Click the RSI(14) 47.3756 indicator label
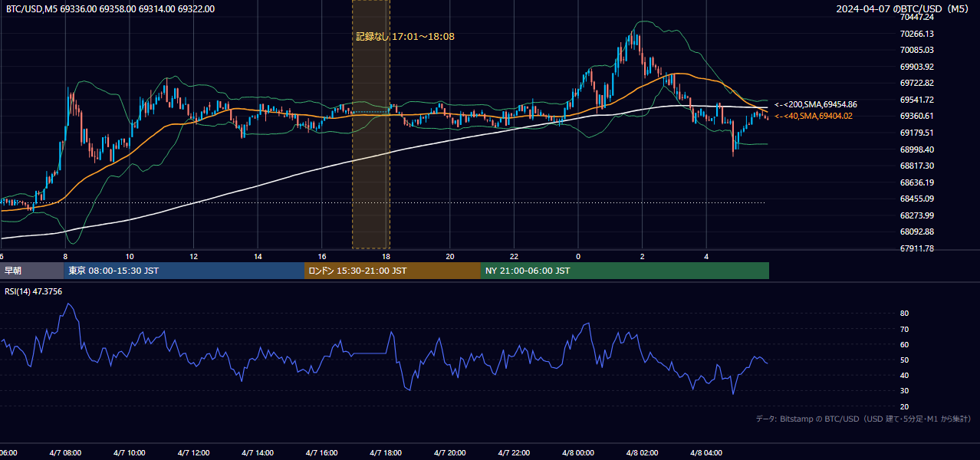 point(34,291)
